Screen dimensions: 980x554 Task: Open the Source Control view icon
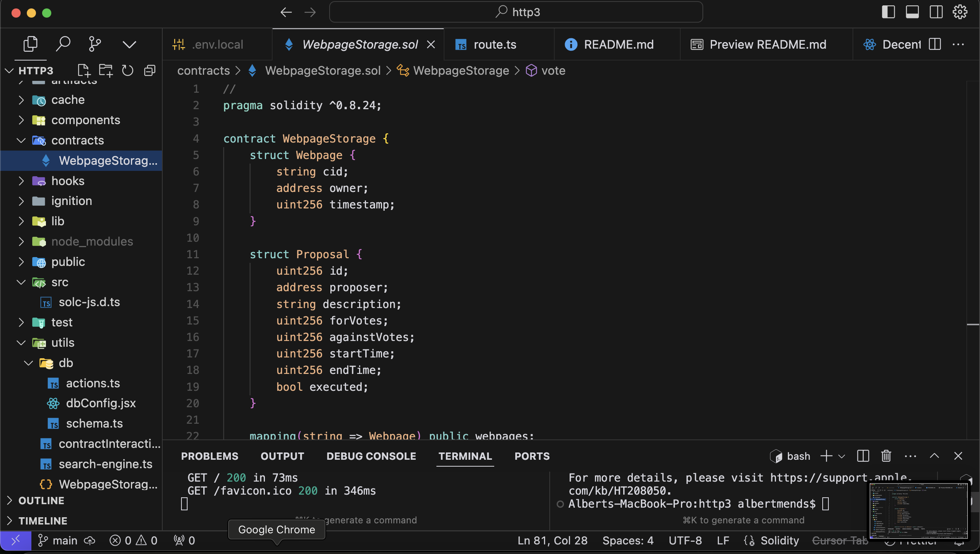pyautogui.click(x=95, y=44)
